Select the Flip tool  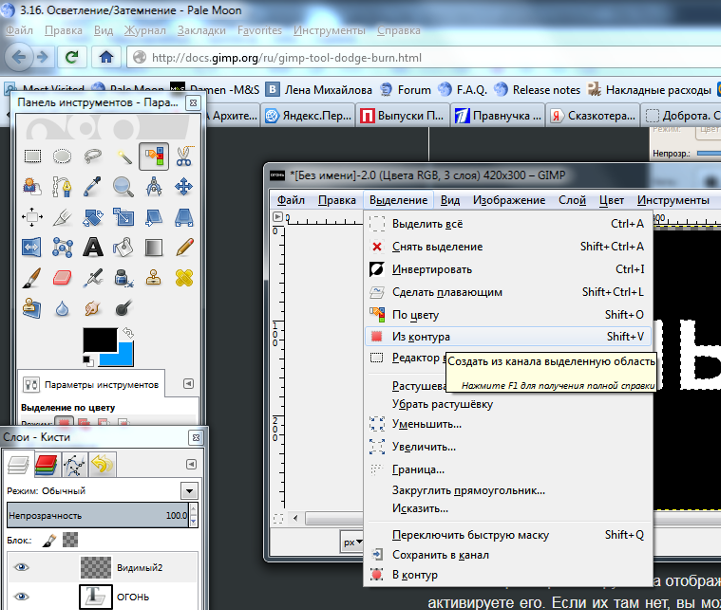tap(32, 247)
